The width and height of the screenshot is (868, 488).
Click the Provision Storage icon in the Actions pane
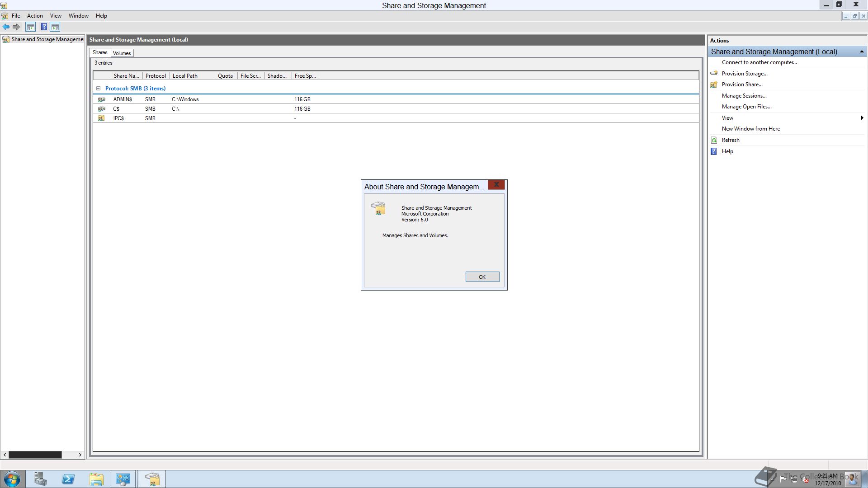pos(714,73)
